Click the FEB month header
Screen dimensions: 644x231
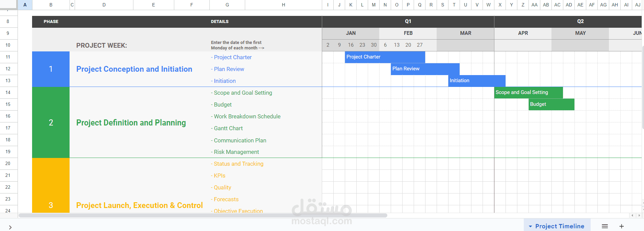coord(408,33)
